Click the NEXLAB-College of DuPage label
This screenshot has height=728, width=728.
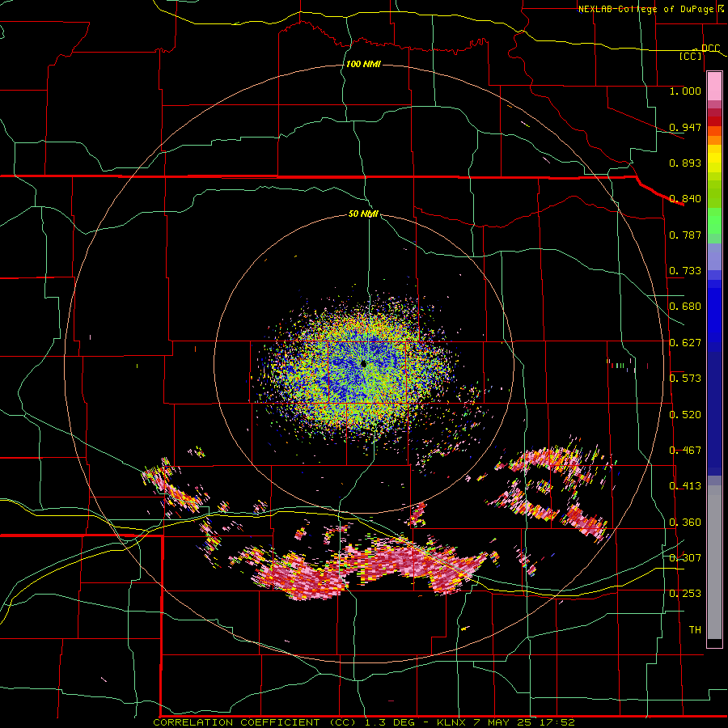coord(645,9)
